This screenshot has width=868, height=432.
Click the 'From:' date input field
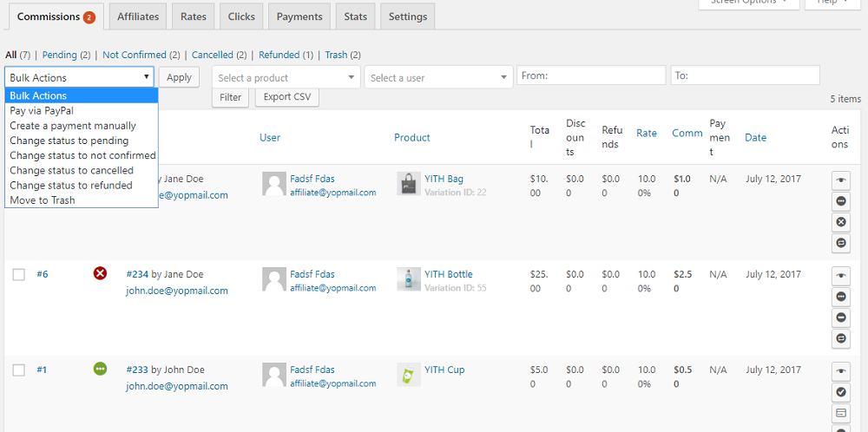point(590,75)
